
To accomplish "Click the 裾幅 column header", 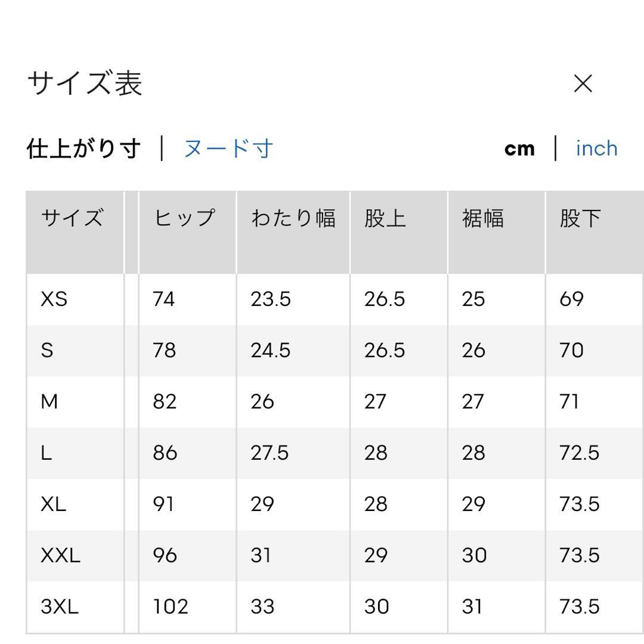I will (x=482, y=218).
